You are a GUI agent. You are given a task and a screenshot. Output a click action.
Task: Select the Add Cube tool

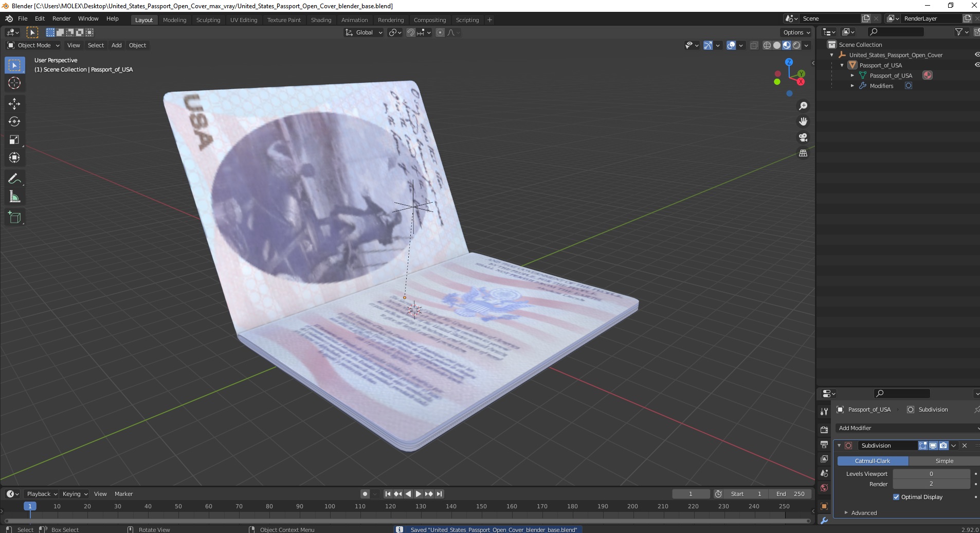14,218
